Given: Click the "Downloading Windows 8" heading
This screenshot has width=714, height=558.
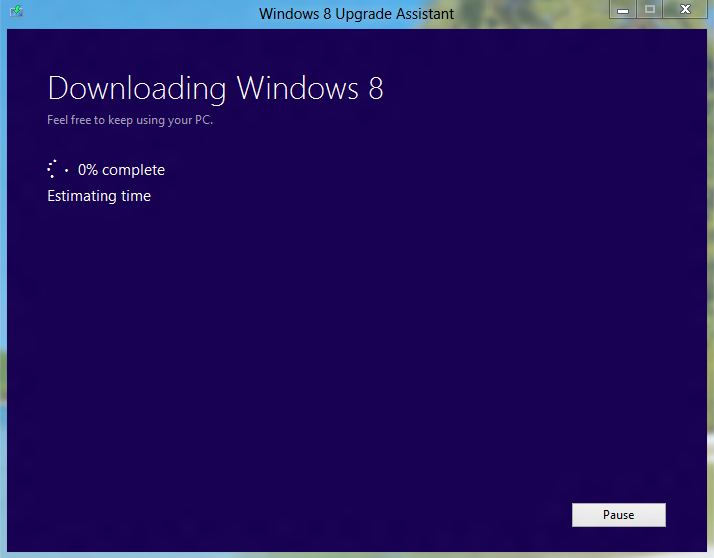Looking at the screenshot, I should [215, 88].
